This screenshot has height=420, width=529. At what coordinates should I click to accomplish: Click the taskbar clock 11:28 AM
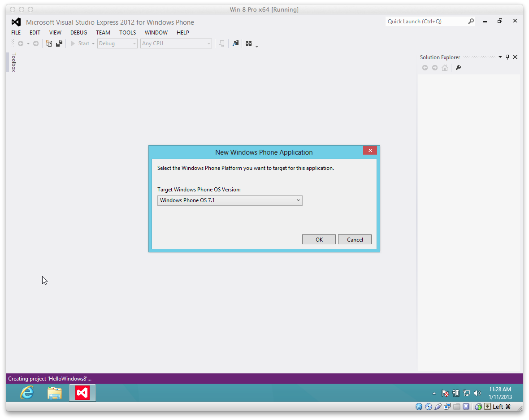(x=500, y=390)
